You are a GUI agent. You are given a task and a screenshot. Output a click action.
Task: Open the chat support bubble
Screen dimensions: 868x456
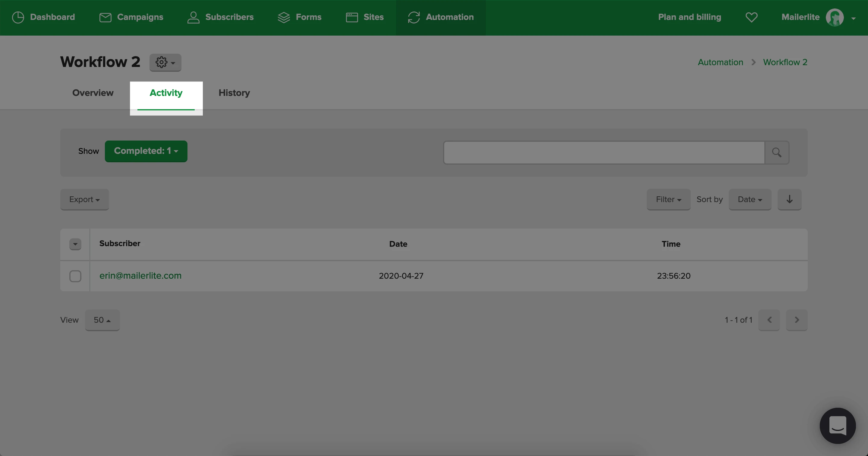[837, 426]
